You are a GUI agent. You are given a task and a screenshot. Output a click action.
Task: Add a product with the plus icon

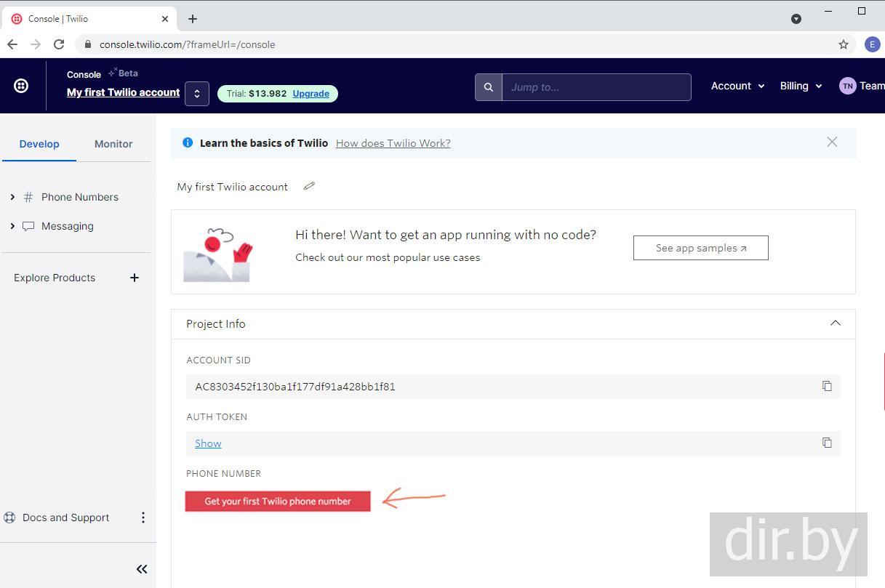[x=135, y=278]
